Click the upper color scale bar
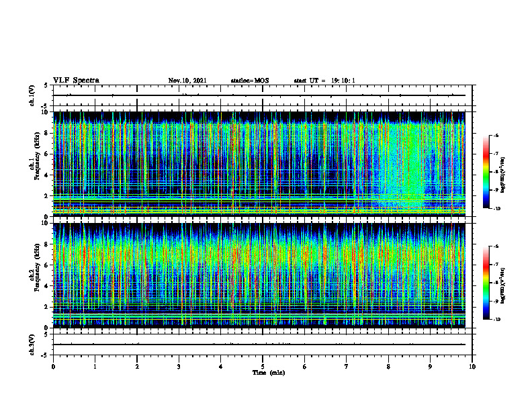 point(486,172)
